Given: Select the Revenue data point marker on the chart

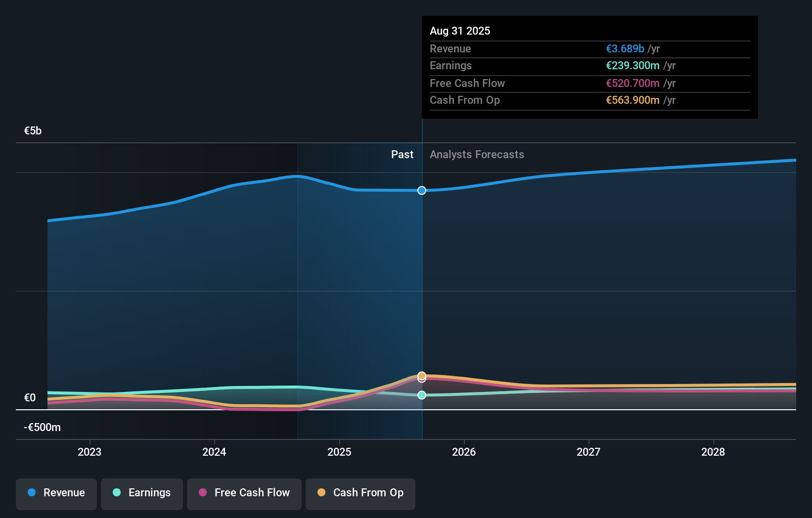Looking at the screenshot, I should pos(421,190).
